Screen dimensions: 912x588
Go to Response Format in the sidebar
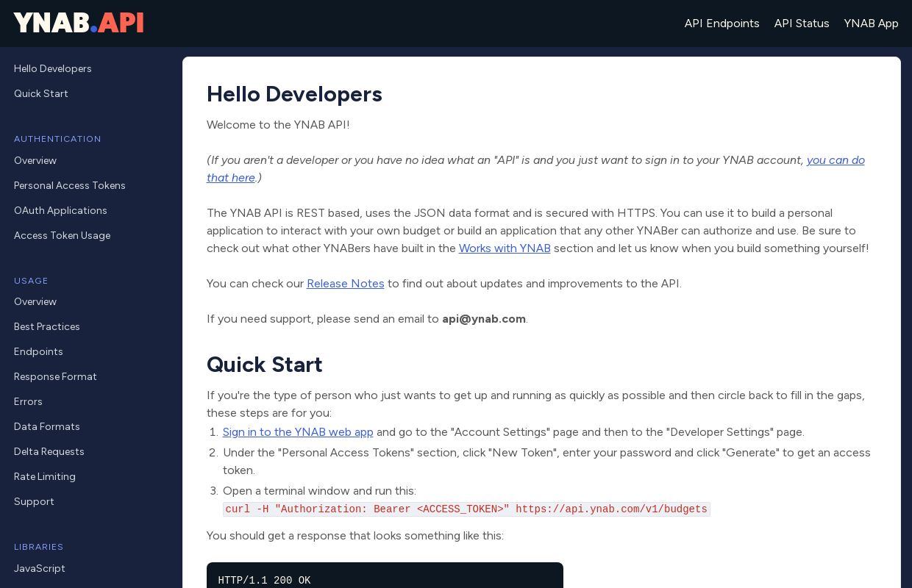55,377
